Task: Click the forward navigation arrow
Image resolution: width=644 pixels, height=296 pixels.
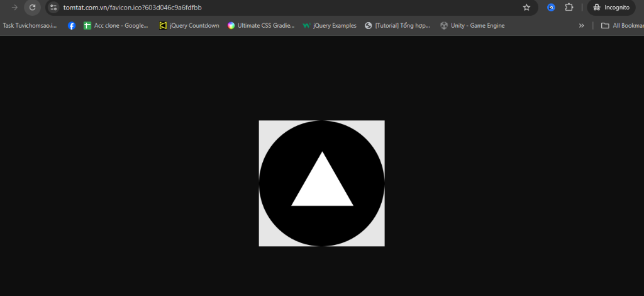Action: tap(14, 8)
